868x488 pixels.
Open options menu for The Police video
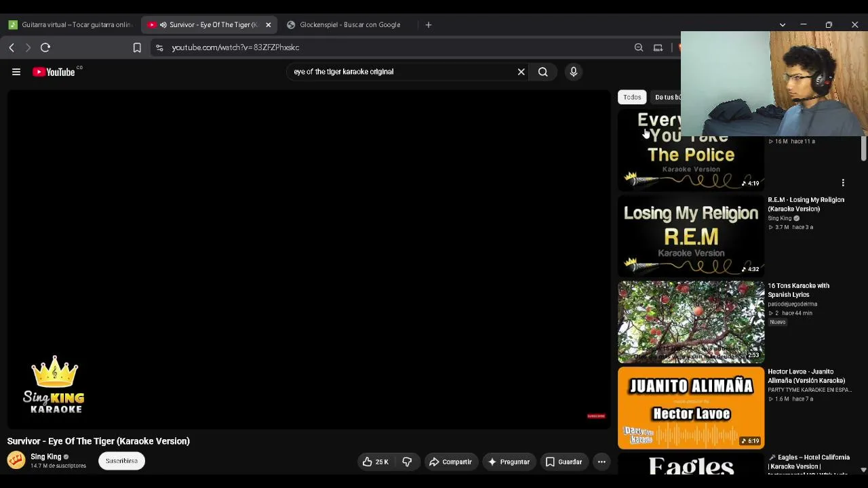(843, 183)
